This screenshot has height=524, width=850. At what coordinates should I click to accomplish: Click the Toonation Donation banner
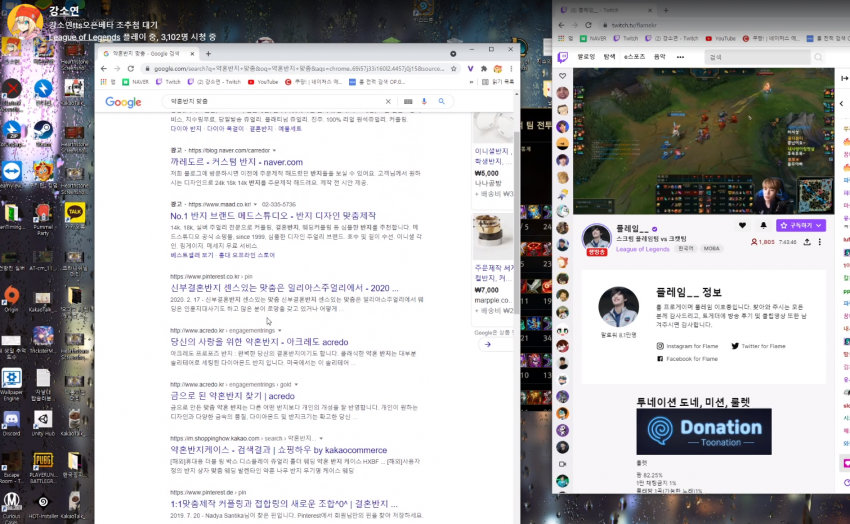click(x=704, y=432)
